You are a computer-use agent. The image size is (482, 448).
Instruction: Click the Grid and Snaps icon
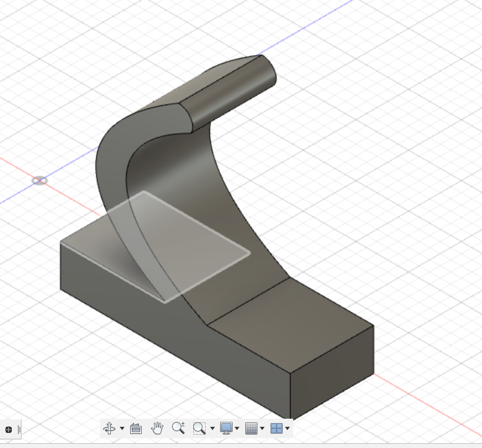click(x=251, y=428)
